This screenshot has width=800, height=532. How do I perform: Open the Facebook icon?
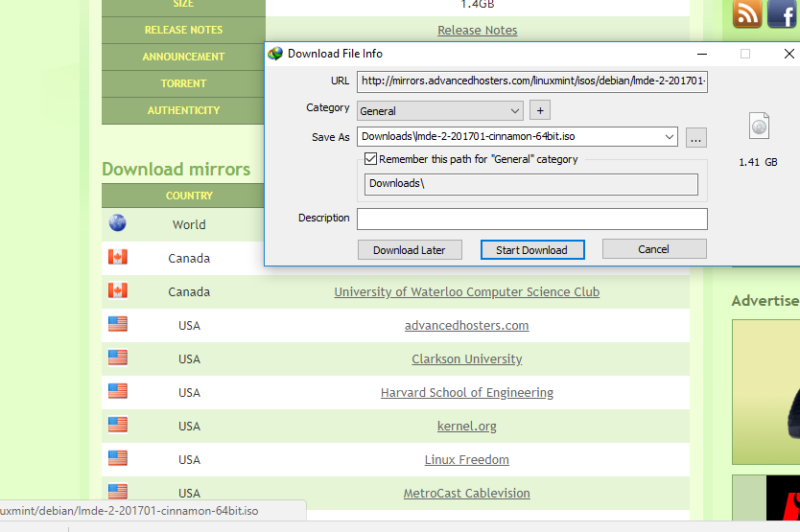coord(783,13)
